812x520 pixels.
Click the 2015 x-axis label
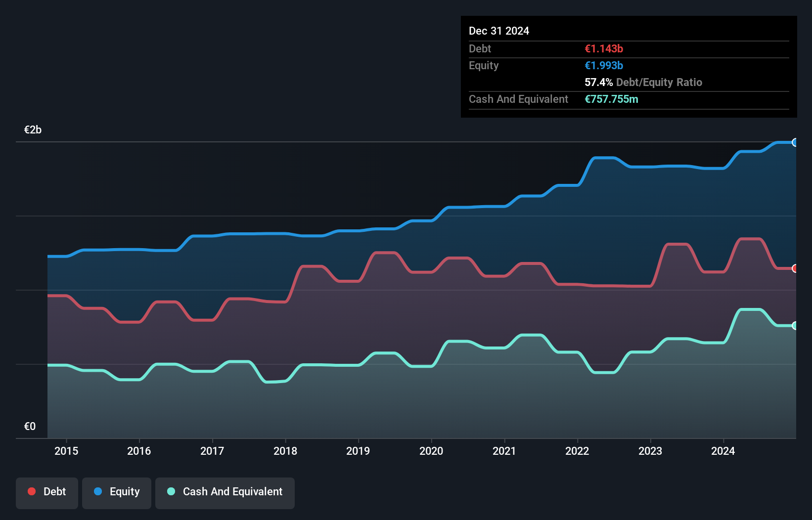66,451
